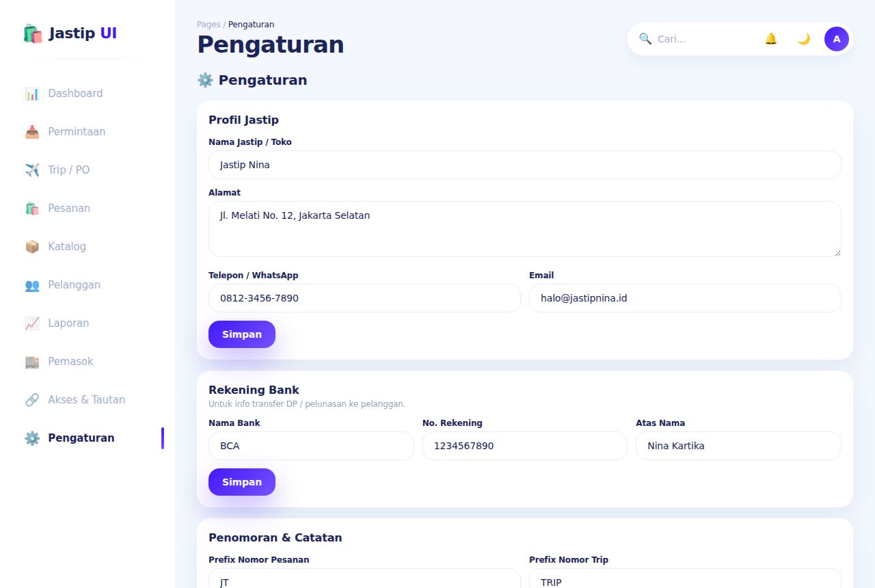
Task: Click the Akses & Tautan link icon
Action: (32, 400)
